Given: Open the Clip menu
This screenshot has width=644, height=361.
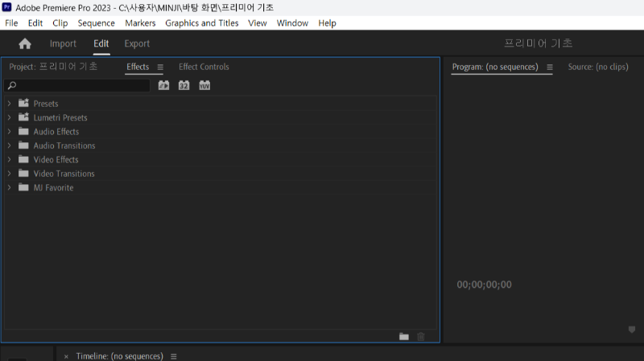Looking at the screenshot, I should [60, 23].
